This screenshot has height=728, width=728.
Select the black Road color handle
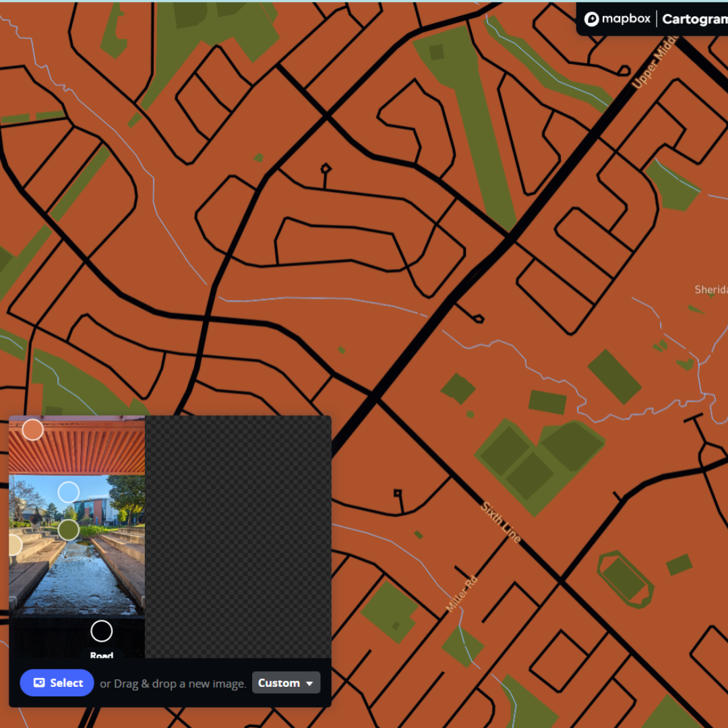[101, 631]
